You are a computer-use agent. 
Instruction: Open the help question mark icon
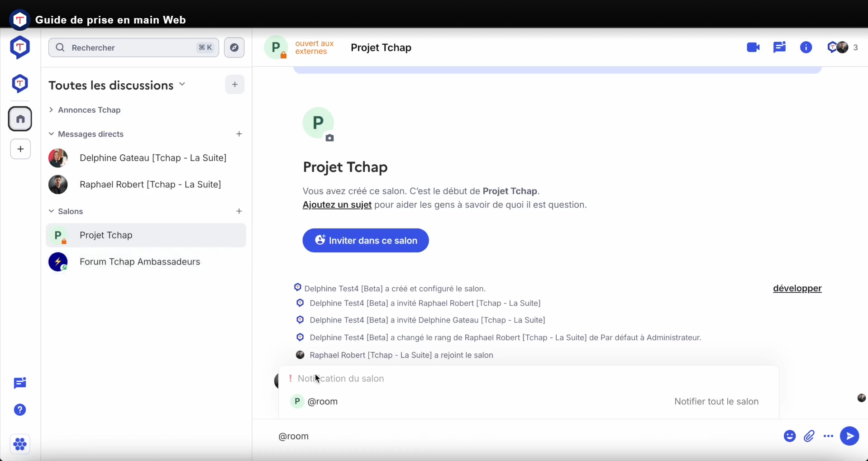pyautogui.click(x=20, y=410)
